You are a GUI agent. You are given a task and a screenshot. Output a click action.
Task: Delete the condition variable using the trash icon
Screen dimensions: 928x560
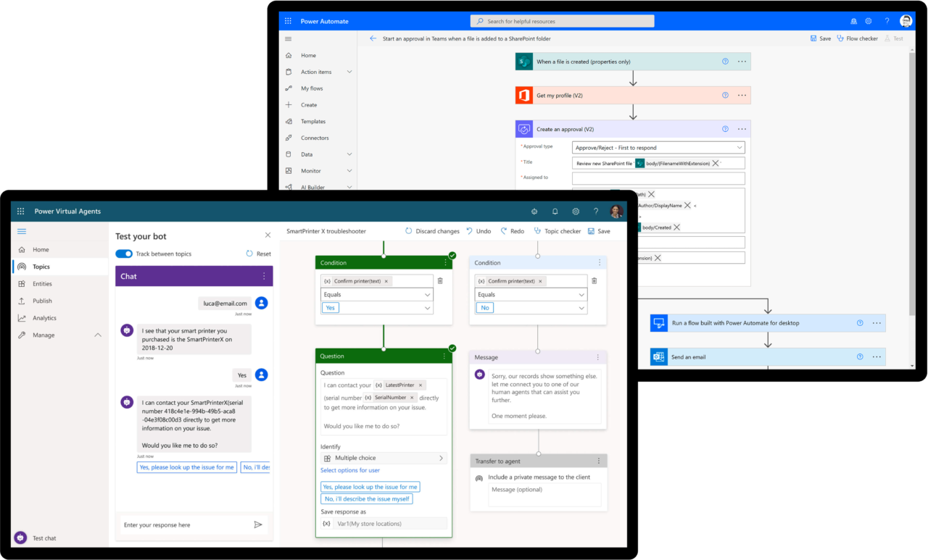(x=440, y=280)
